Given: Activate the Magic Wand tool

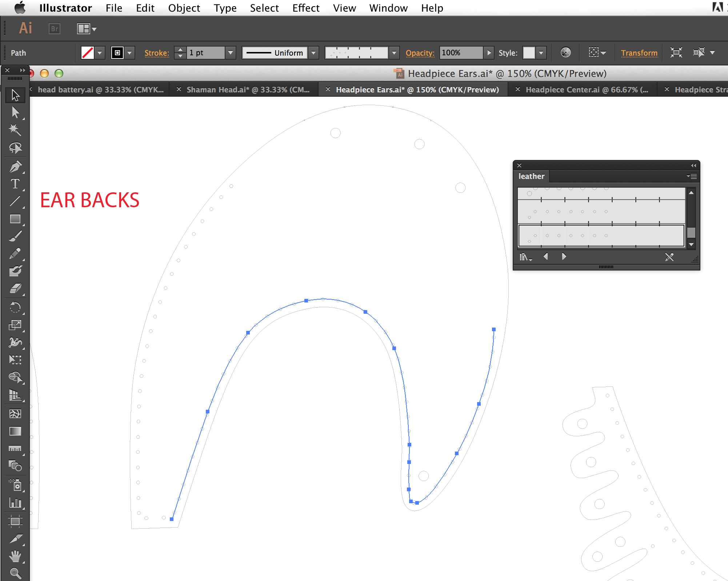Looking at the screenshot, I should (x=15, y=130).
